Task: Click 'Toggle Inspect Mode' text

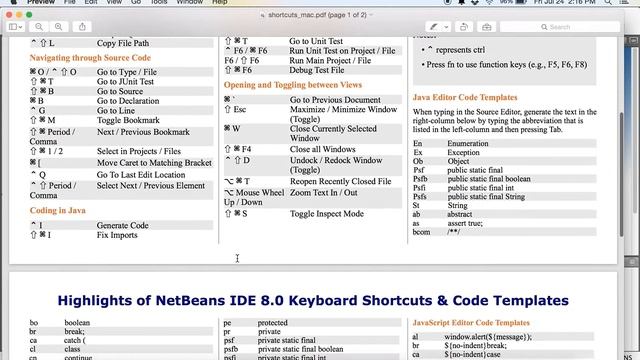Action: point(327,214)
